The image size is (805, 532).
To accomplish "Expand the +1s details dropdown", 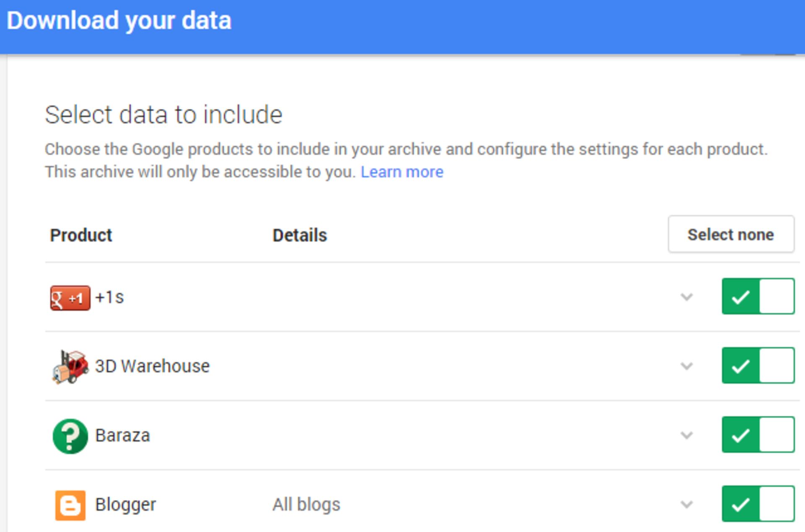I will (686, 297).
